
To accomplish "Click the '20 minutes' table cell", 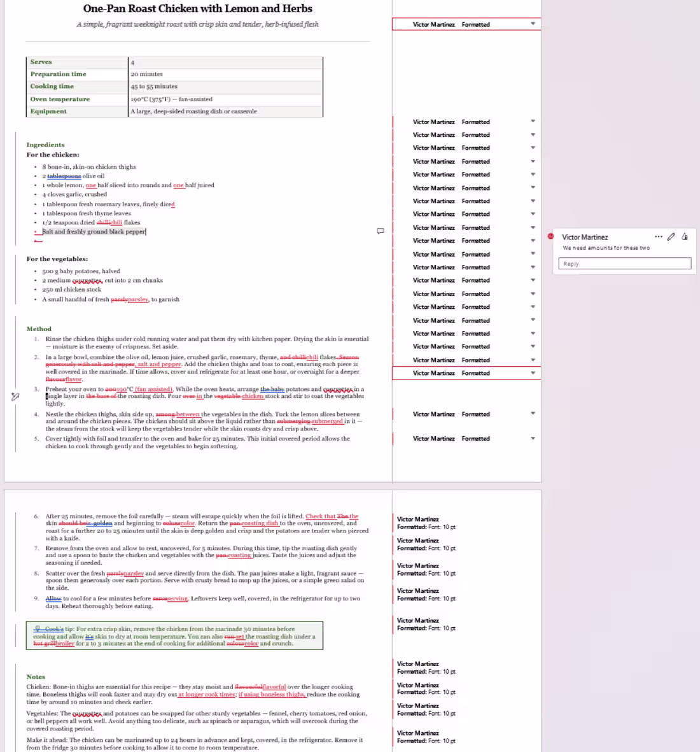I will coord(225,74).
